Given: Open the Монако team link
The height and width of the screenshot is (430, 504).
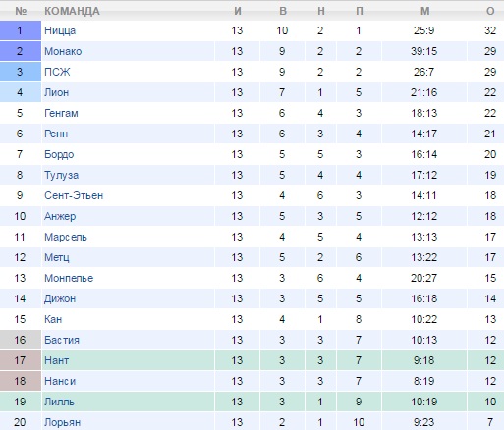Looking at the screenshot, I should (63, 51).
